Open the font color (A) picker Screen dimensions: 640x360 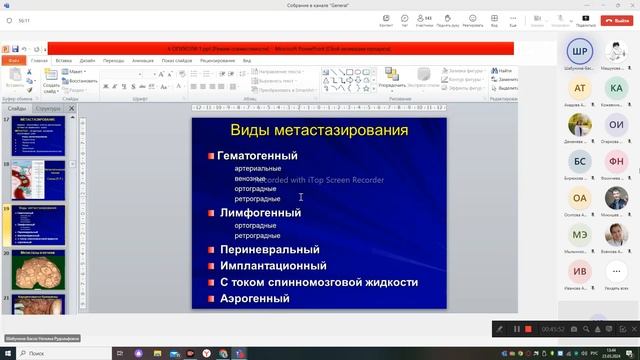[x=179, y=87]
